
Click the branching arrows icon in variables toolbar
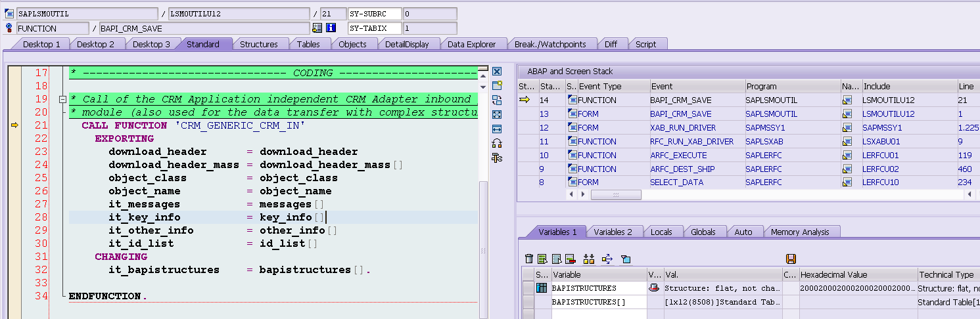(x=607, y=259)
